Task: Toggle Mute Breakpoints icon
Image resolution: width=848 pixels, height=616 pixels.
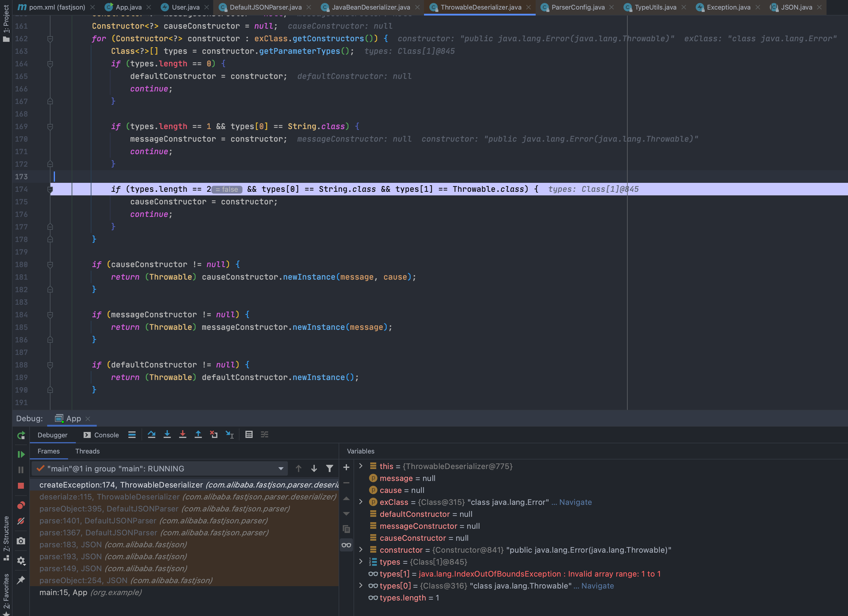Action: 21,521
